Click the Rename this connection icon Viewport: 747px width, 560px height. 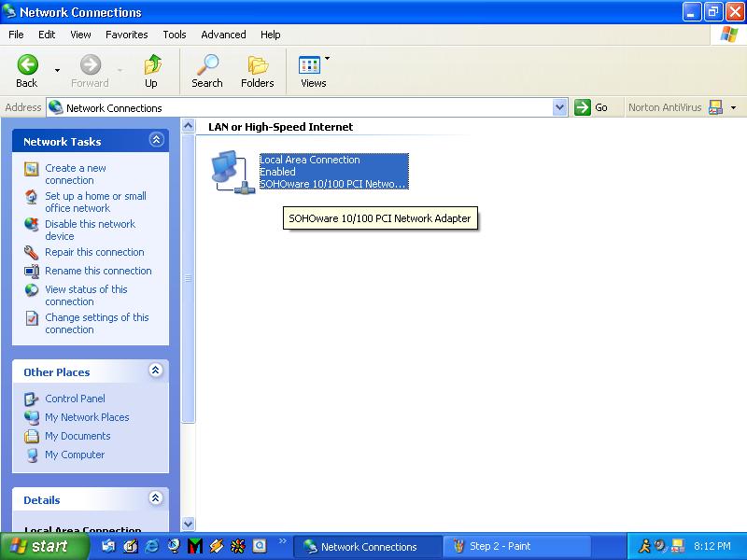click(32, 271)
